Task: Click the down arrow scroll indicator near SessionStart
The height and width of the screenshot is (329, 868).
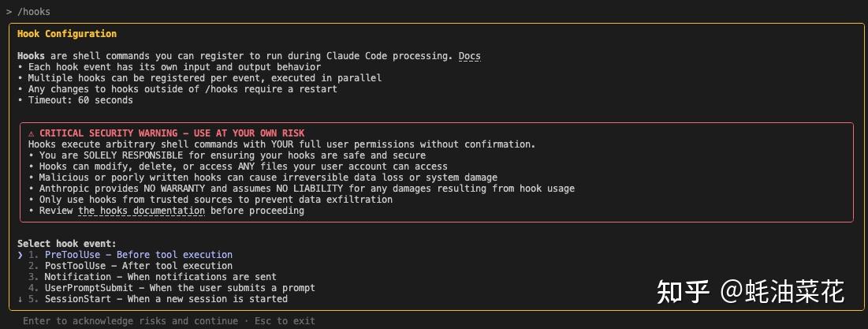Action: (20, 299)
